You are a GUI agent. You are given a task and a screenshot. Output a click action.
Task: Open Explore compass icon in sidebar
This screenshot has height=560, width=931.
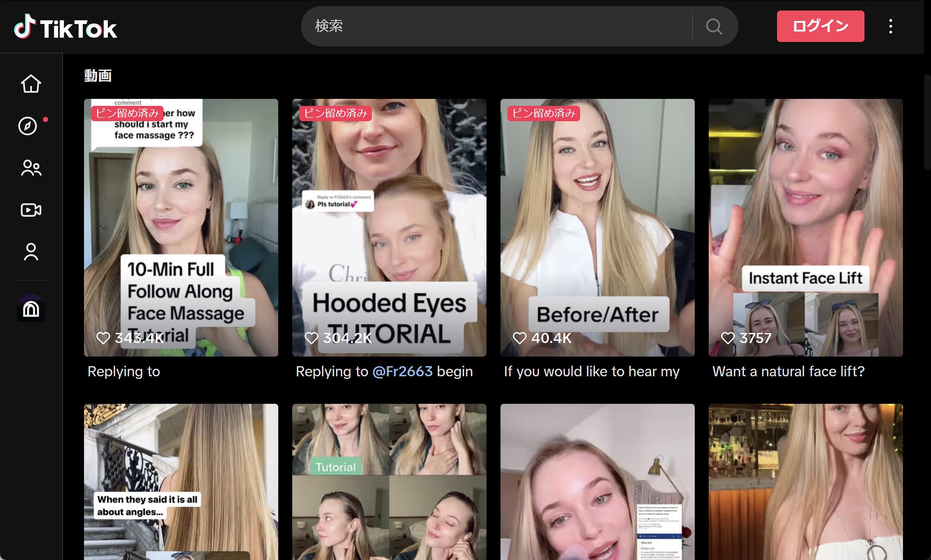tap(28, 126)
